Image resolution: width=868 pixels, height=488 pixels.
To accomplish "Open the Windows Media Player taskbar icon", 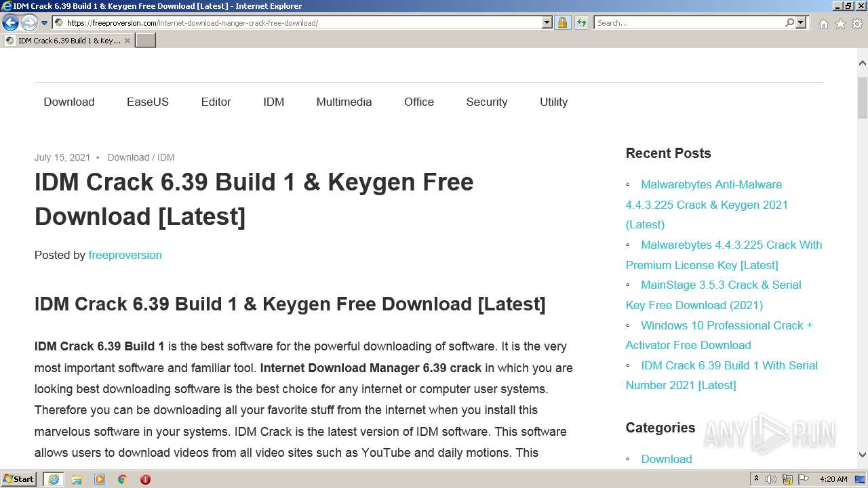I will point(100,479).
